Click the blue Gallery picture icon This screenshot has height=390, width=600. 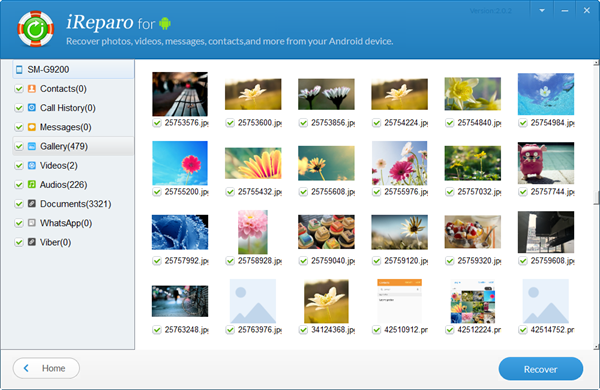[x=32, y=146]
